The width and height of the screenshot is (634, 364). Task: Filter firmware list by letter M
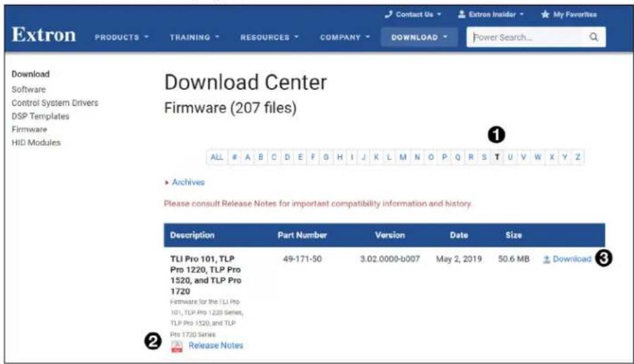point(403,157)
